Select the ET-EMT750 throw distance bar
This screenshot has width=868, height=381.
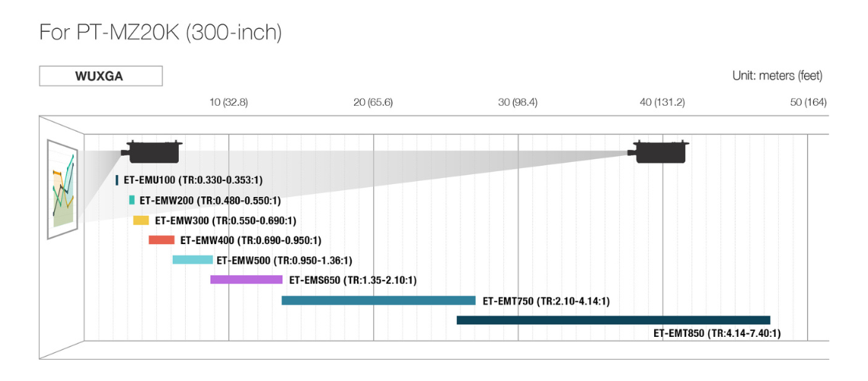[378, 300]
